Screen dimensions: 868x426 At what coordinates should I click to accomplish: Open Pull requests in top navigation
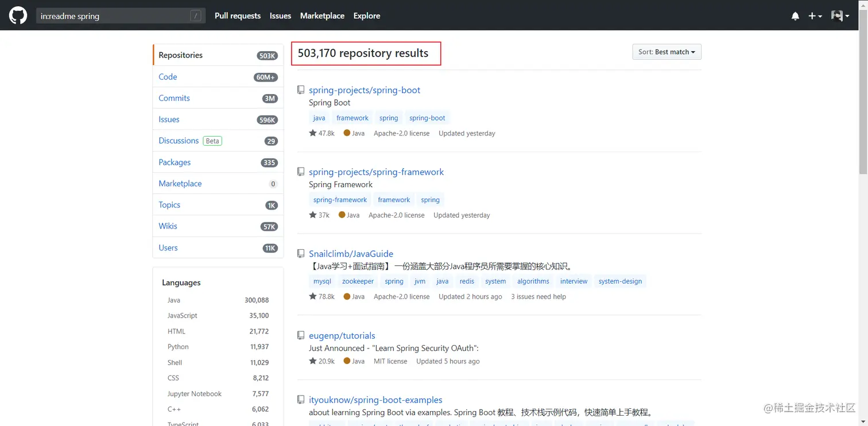pos(238,16)
